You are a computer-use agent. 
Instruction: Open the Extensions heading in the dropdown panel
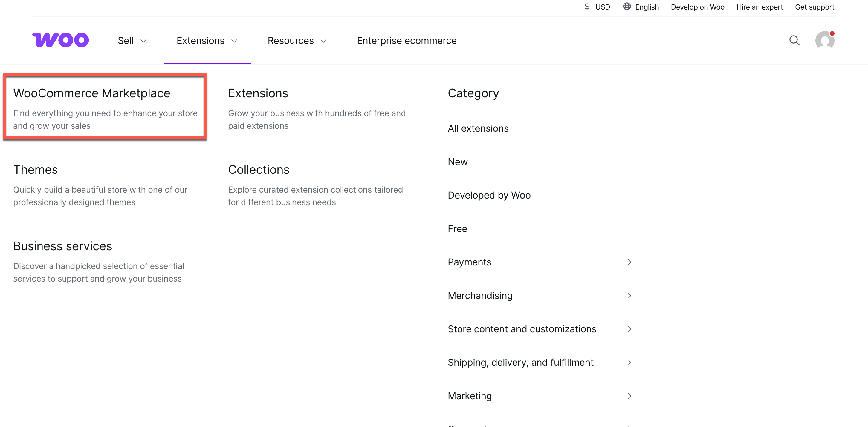click(258, 93)
